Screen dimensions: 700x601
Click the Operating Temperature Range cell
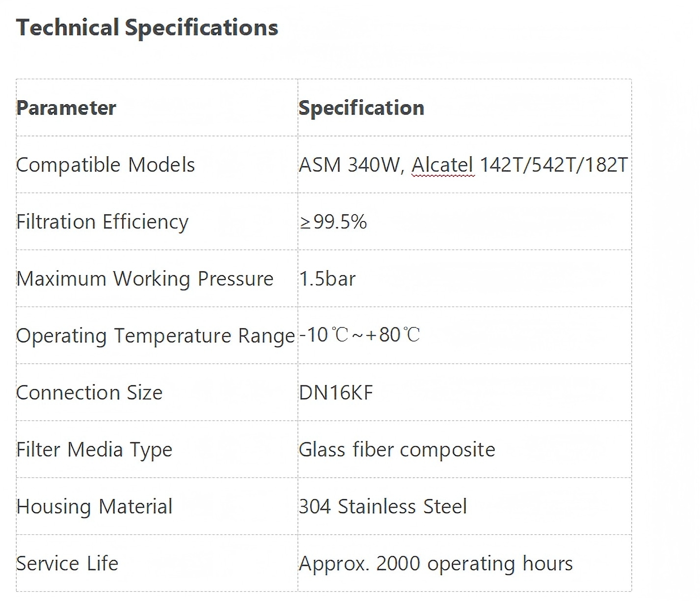(156, 336)
